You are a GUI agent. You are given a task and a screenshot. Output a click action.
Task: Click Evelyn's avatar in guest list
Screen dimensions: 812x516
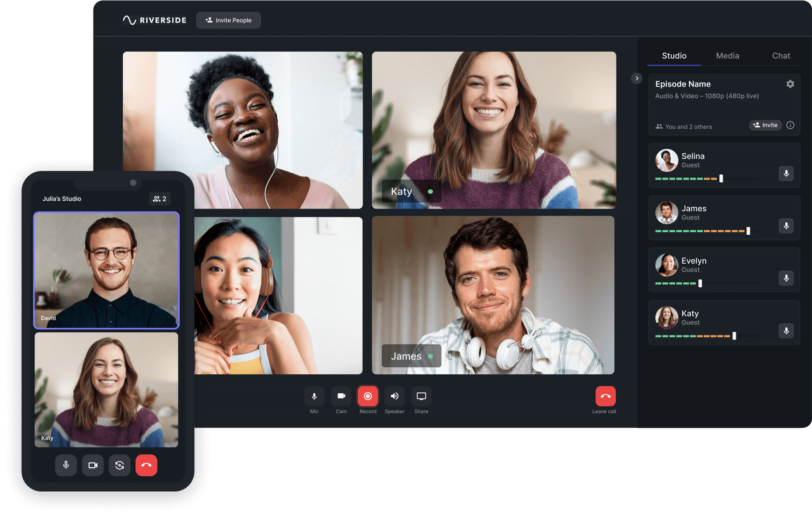click(666, 265)
